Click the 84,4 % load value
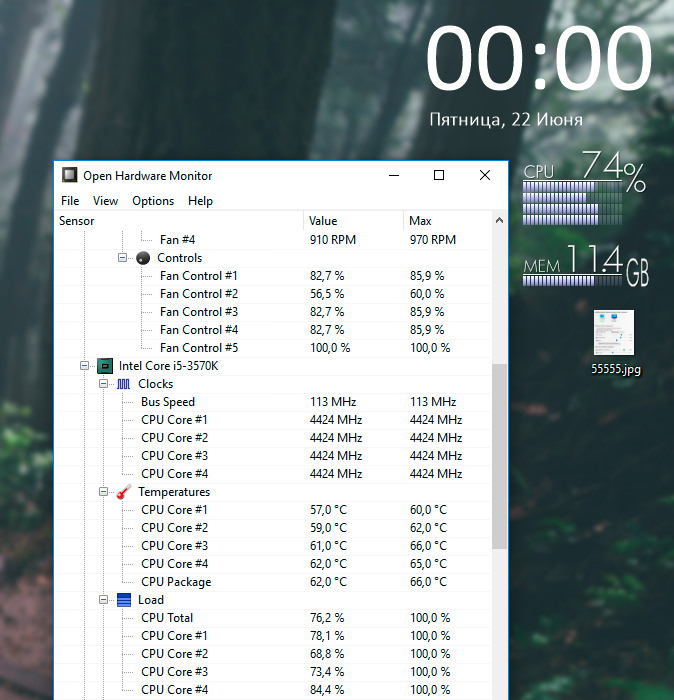Viewport: 674px width, 700px height. click(x=327, y=690)
